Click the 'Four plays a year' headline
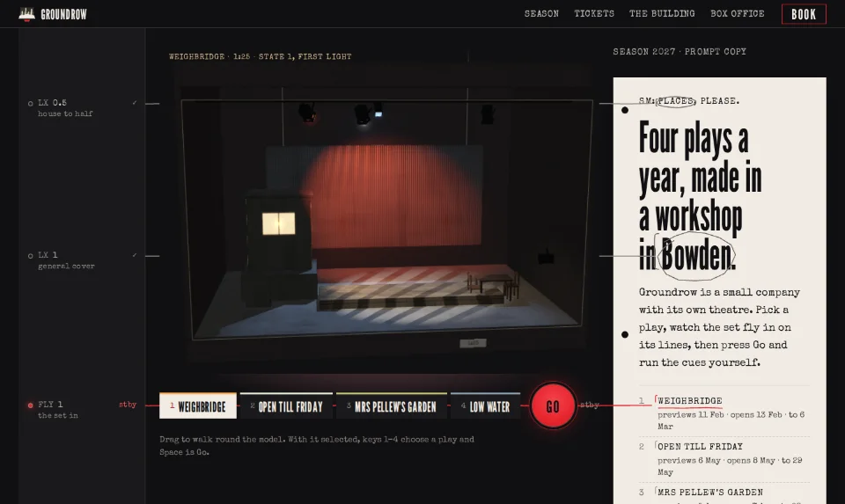The width and height of the screenshot is (845, 504). pyautogui.click(x=700, y=196)
